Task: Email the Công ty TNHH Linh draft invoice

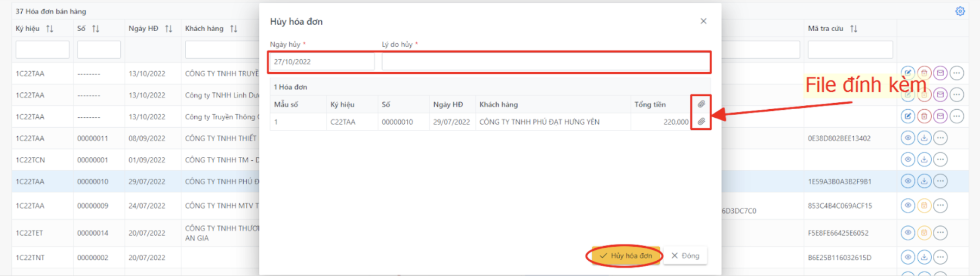Action: [x=940, y=95]
